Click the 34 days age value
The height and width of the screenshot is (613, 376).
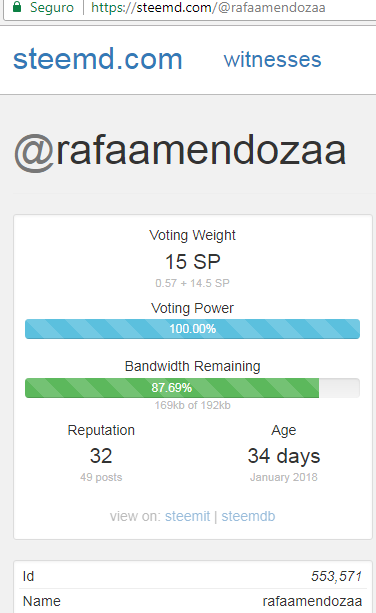click(x=284, y=456)
